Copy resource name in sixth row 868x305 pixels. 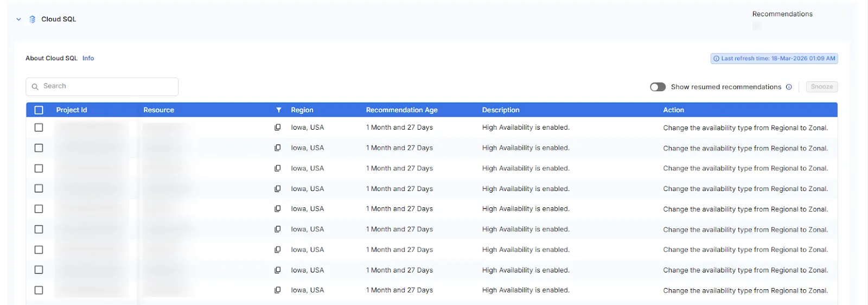278,230
